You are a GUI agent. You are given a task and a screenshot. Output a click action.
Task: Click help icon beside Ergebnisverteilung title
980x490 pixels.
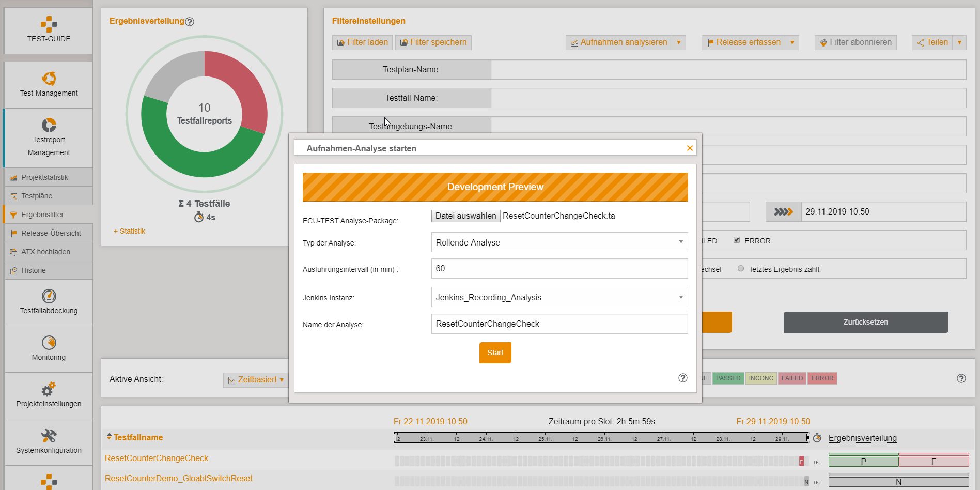(x=190, y=22)
